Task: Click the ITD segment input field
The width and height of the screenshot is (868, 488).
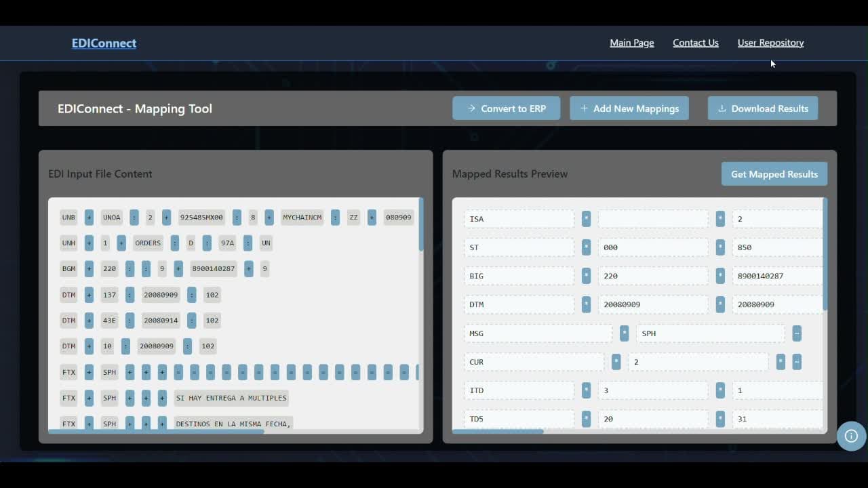Action: tap(519, 390)
